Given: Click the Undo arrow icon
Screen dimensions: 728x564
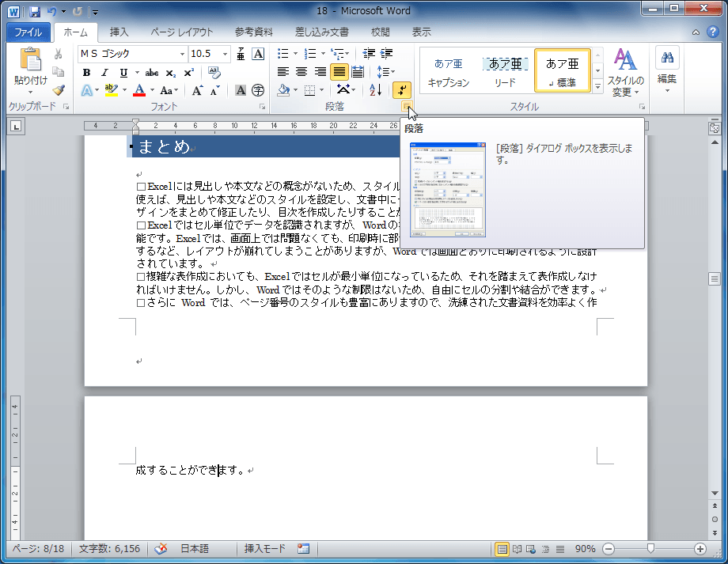Looking at the screenshot, I should [52, 12].
